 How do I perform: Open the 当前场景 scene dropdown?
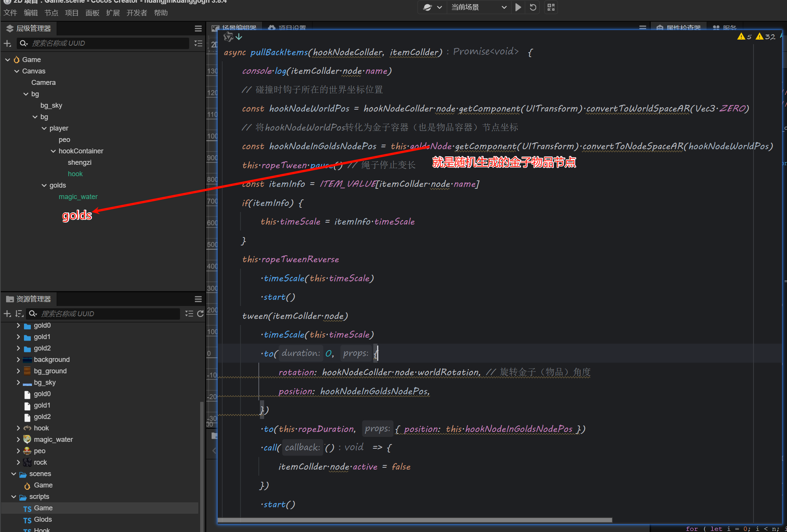[x=478, y=7]
